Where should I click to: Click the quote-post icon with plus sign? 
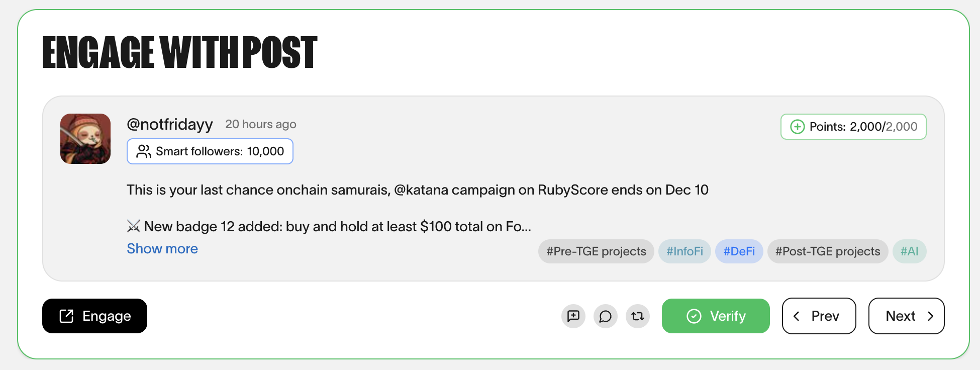573,316
